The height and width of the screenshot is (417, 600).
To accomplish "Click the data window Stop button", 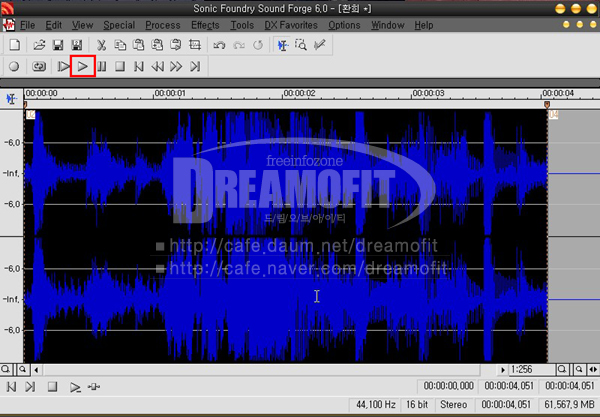I will pyautogui.click(x=52, y=387).
